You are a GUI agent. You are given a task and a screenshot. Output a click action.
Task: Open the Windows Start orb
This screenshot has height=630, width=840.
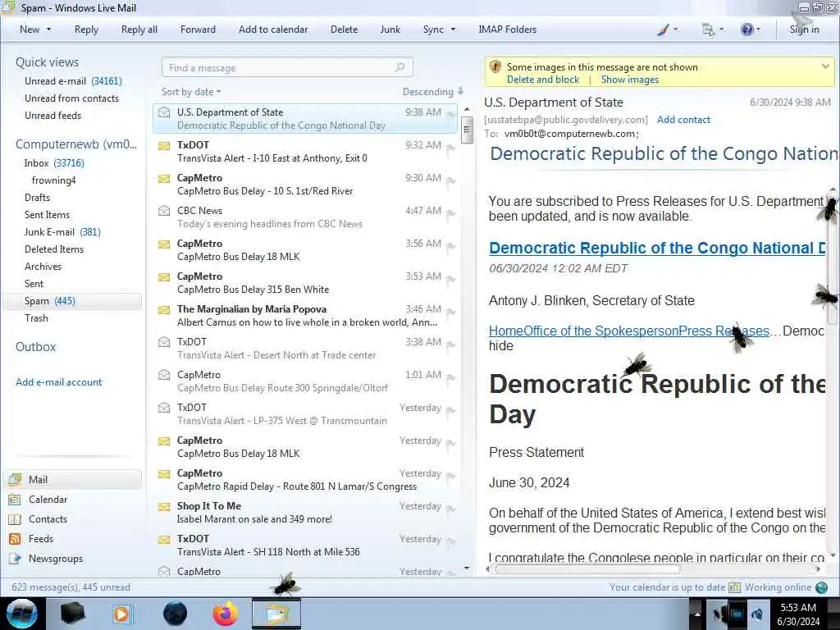click(x=22, y=614)
